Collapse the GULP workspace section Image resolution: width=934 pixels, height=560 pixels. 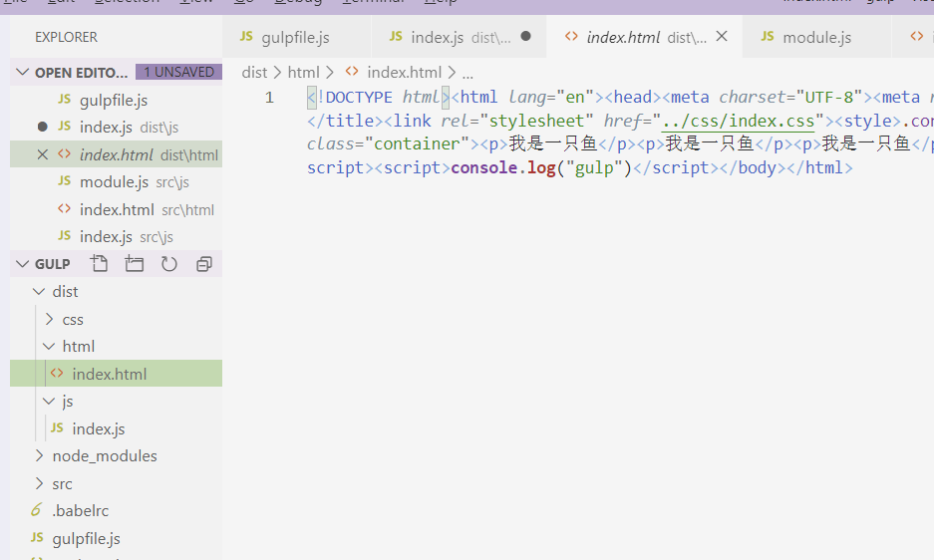pyautogui.click(x=22, y=263)
